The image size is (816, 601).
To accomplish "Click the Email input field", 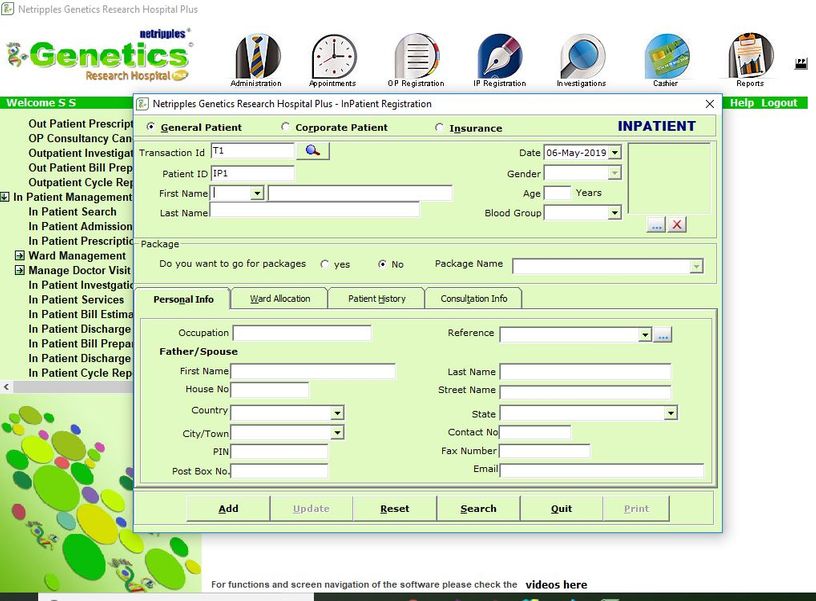I will (x=602, y=470).
